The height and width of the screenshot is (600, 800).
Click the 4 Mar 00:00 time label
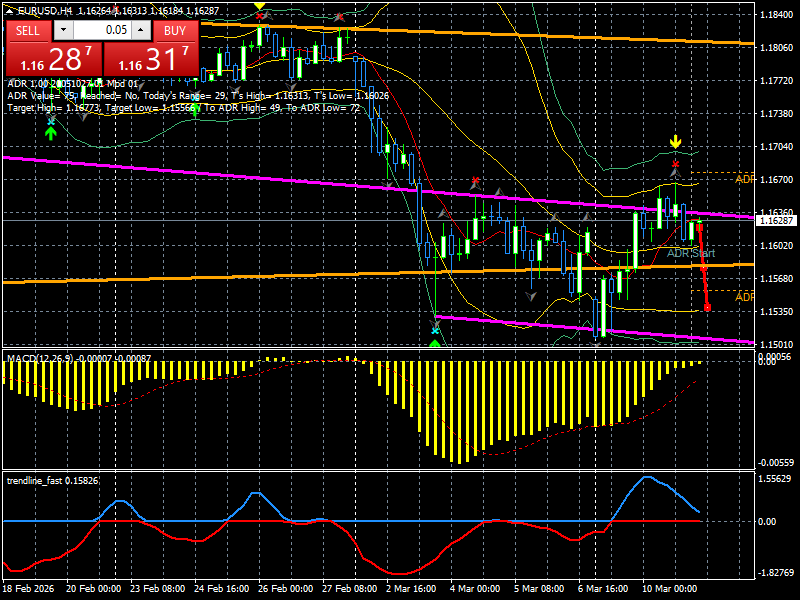pos(475,588)
